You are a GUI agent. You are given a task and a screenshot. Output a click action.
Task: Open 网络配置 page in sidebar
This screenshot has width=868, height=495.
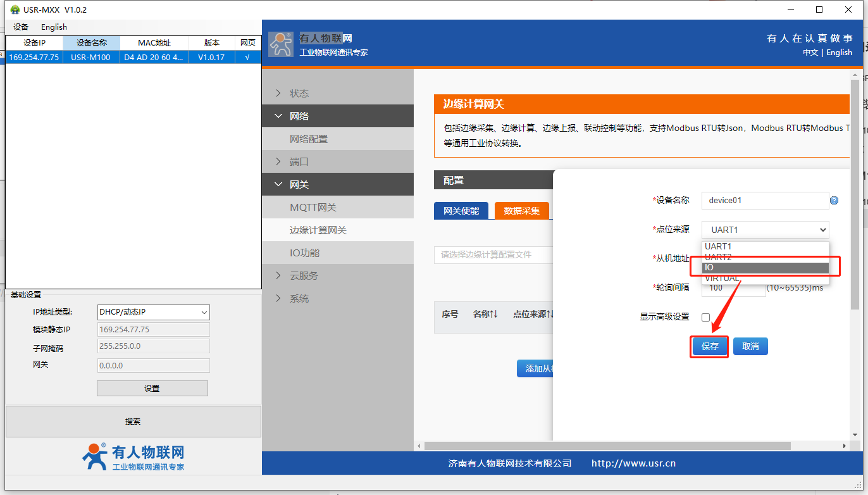(338, 139)
